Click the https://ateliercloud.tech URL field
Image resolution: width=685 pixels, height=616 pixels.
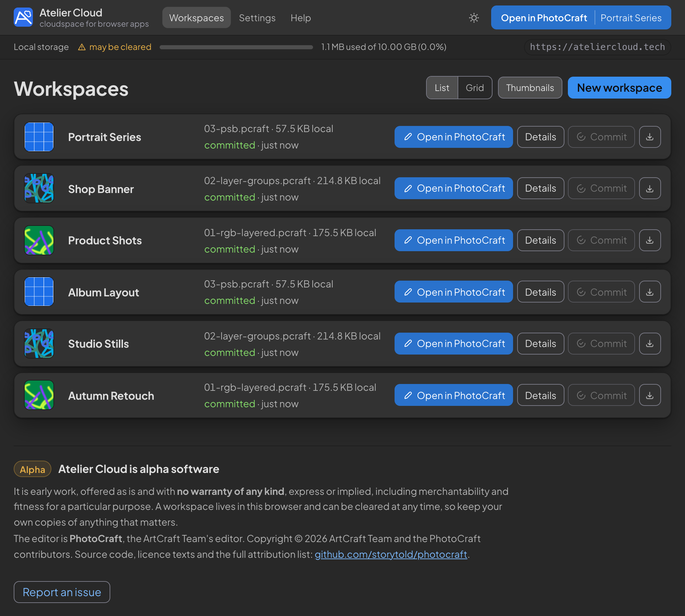tap(597, 47)
